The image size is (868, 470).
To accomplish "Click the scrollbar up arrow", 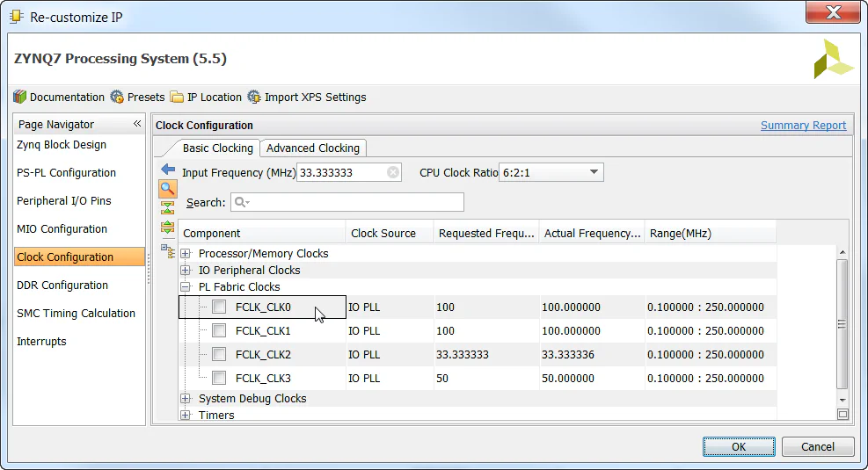I will click(x=842, y=253).
